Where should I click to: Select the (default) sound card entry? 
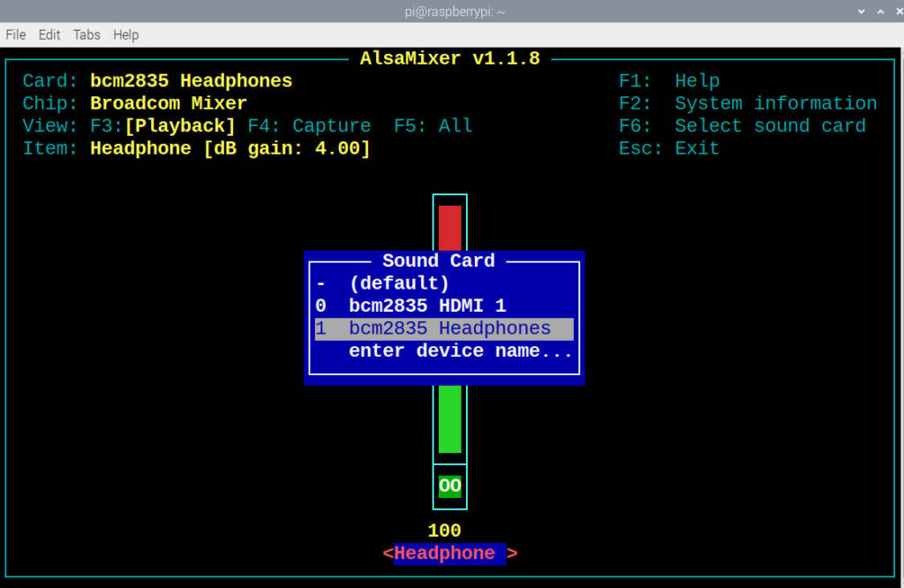(x=444, y=283)
